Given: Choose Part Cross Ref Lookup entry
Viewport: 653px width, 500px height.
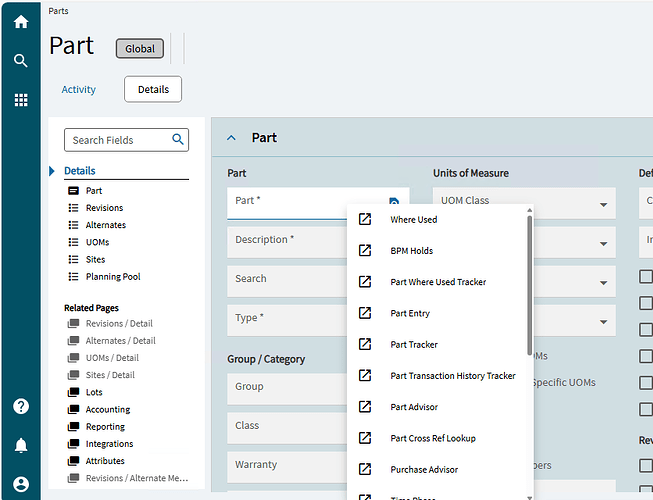Looking at the screenshot, I should click(433, 438).
